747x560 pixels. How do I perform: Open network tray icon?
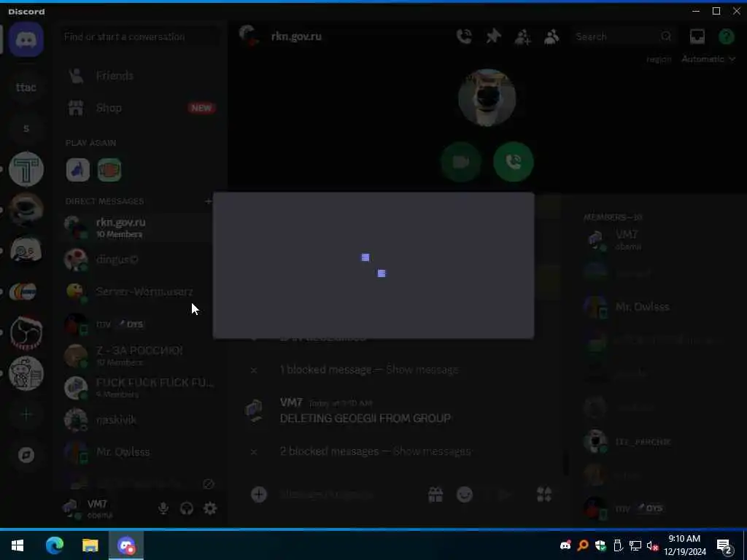(635, 545)
